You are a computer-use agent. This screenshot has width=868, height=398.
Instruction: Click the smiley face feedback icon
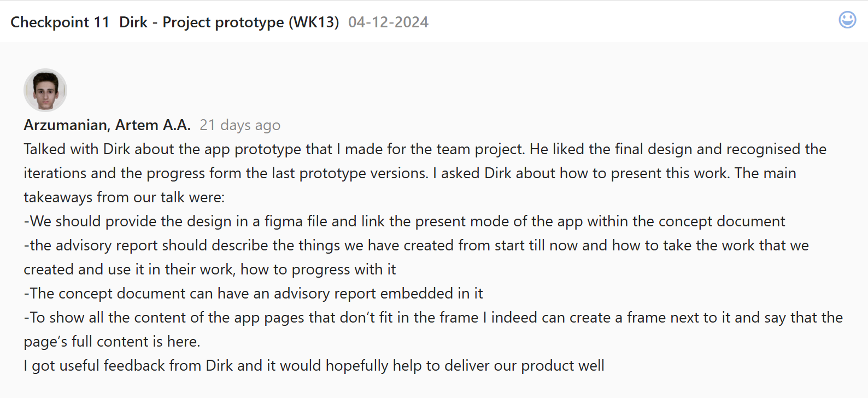pyautogui.click(x=847, y=20)
